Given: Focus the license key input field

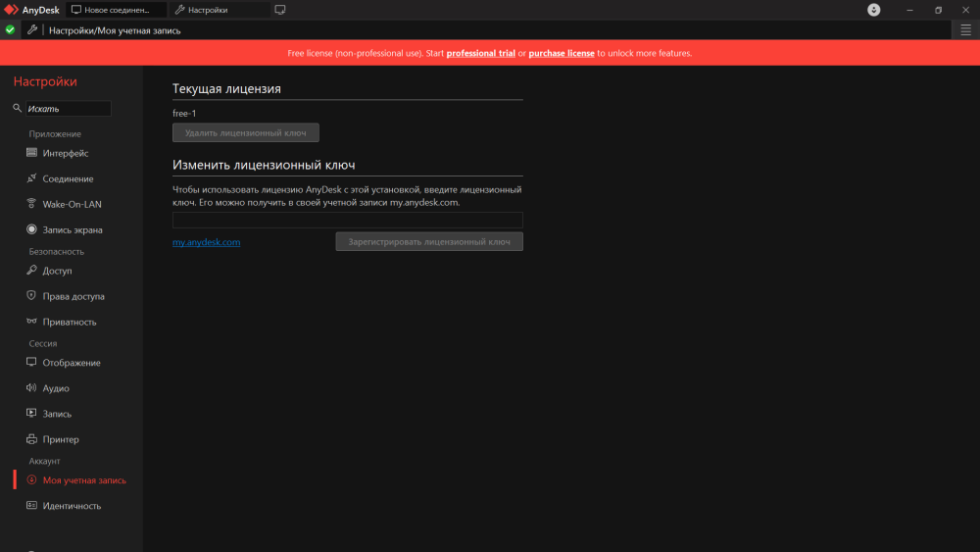Looking at the screenshot, I should click(x=348, y=220).
